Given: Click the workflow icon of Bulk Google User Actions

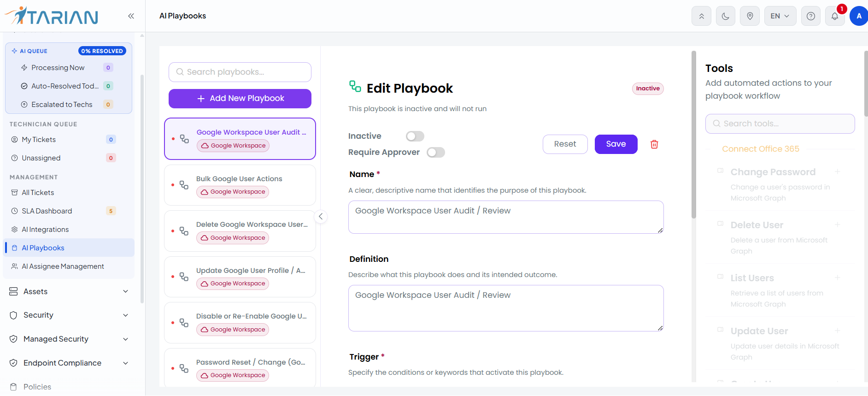Looking at the screenshot, I should (x=184, y=185).
